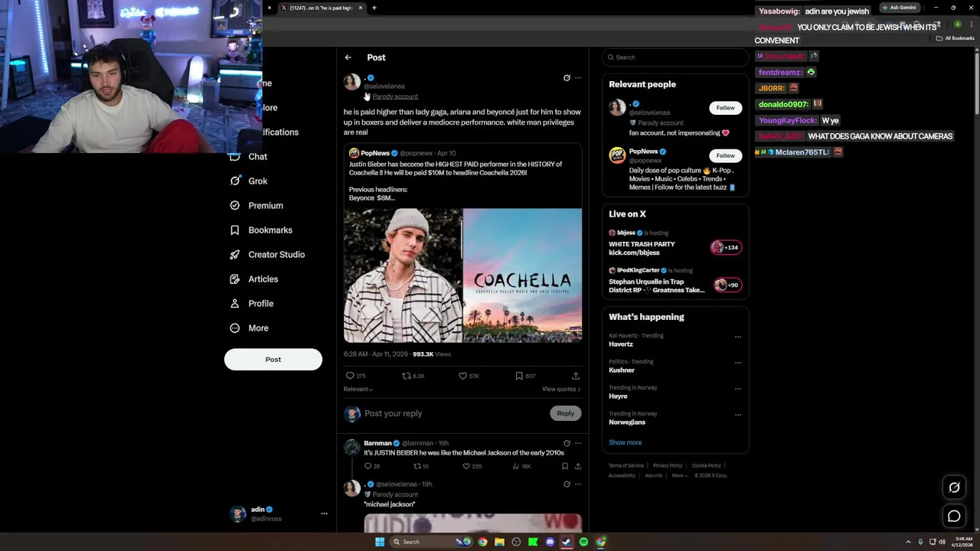Open iPodKingCarter live stream entry
Image resolution: width=980 pixels, height=551 pixels.
click(675, 280)
